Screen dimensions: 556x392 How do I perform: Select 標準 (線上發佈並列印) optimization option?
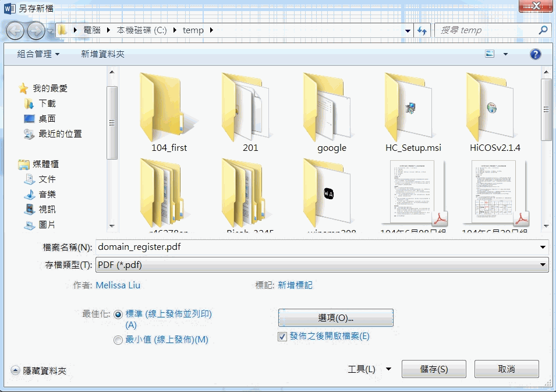pos(119,314)
